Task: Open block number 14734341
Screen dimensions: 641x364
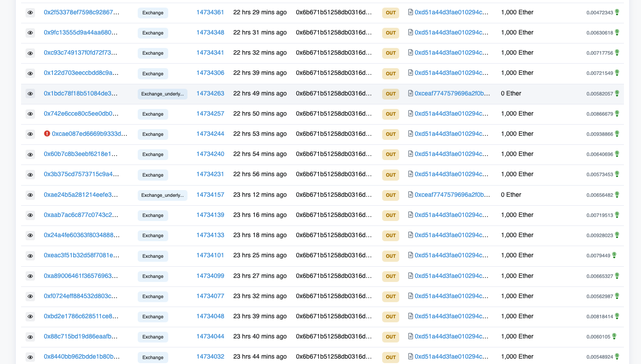Action: tap(210, 53)
